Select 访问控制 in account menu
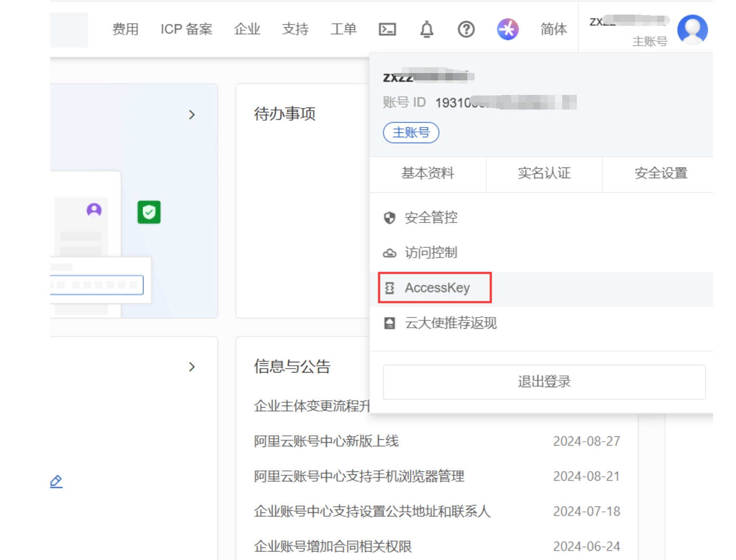 541,253
